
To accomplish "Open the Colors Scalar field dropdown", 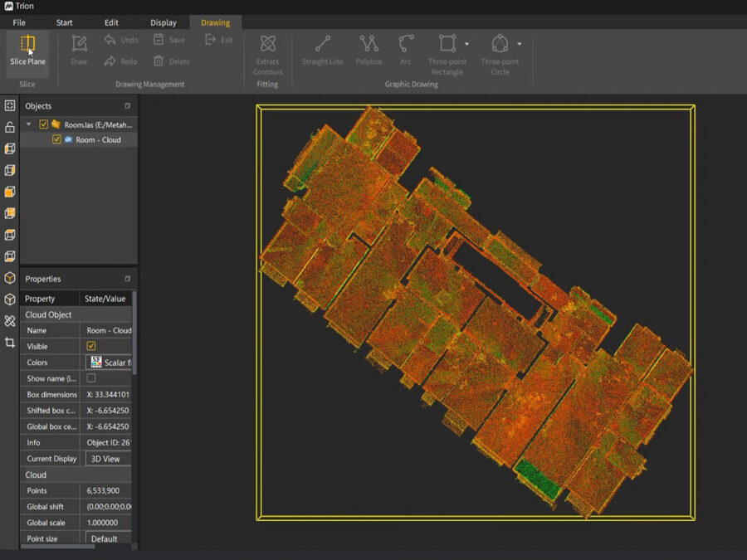I will pos(109,363).
